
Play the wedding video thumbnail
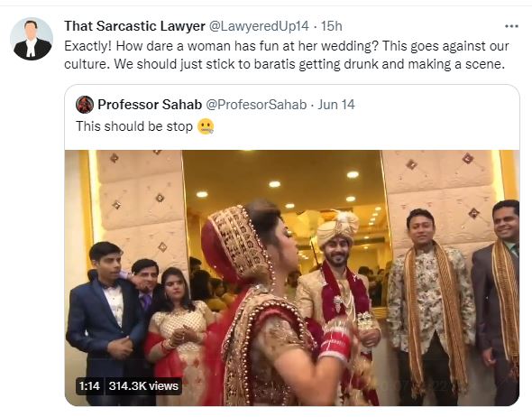(292, 278)
